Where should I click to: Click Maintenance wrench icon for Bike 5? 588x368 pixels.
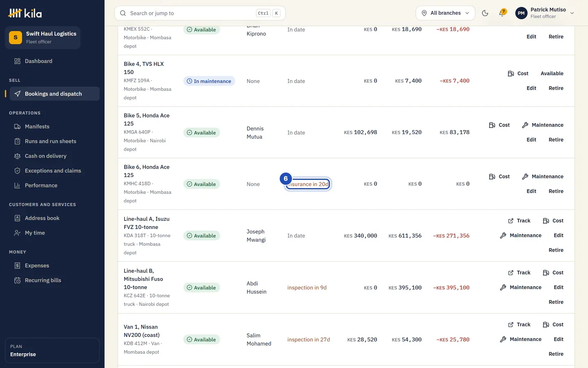click(x=525, y=125)
